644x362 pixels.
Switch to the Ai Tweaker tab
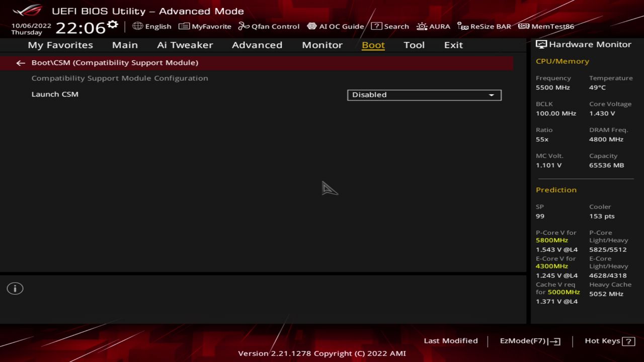[185, 45]
